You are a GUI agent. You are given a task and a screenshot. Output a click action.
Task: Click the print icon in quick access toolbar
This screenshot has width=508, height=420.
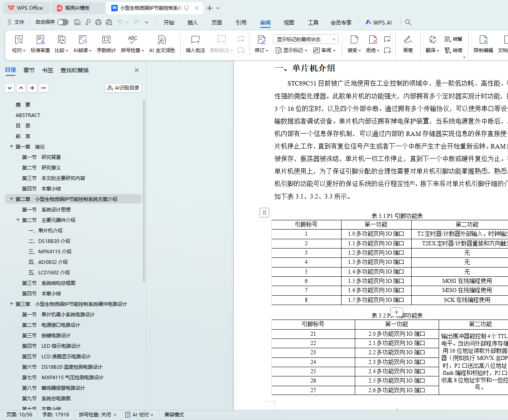(x=98, y=23)
